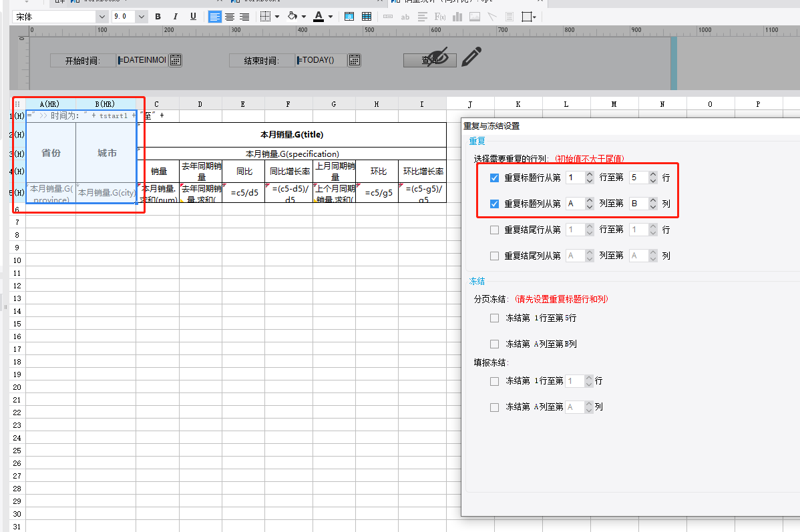Click the 重复标题行 end row stepper arrows
Image resolution: width=800 pixels, height=532 pixels.
click(653, 178)
